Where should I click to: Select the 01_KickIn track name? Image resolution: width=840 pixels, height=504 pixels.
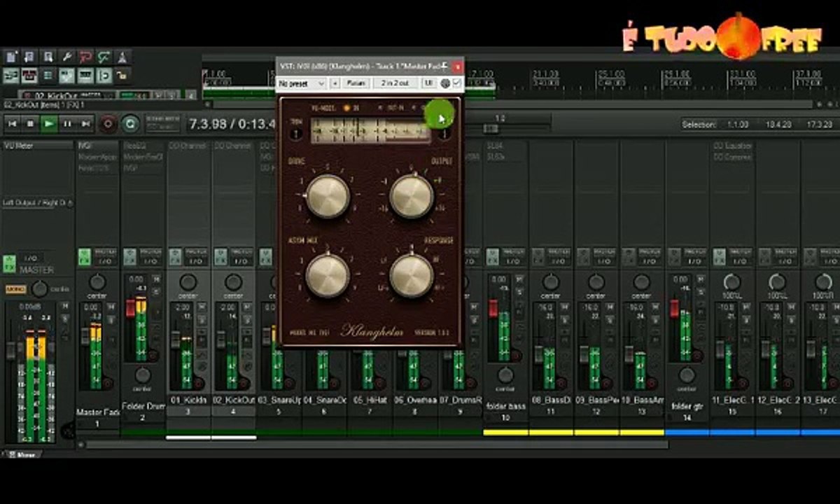[188, 400]
